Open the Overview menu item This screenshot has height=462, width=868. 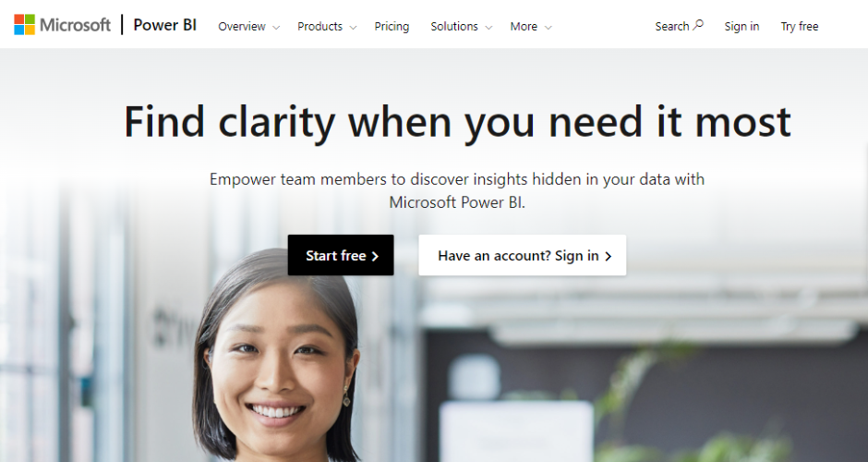pyautogui.click(x=241, y=27)
